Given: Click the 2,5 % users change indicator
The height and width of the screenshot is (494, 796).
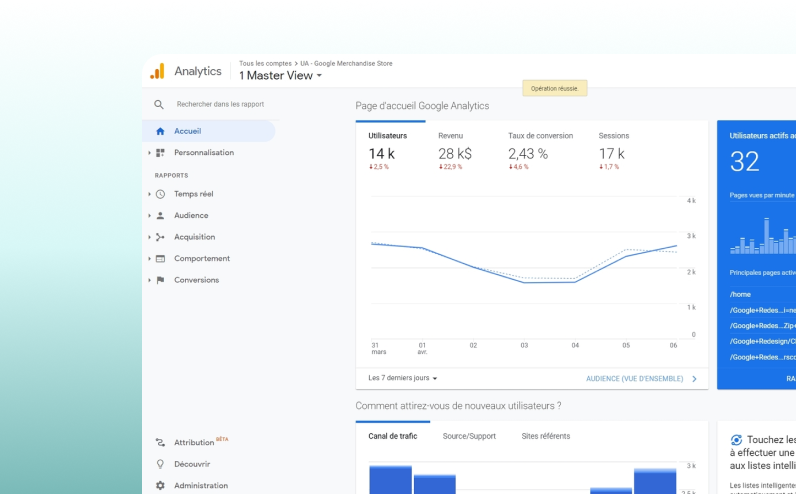Looking at the screenshot, I should pos(379,167).
